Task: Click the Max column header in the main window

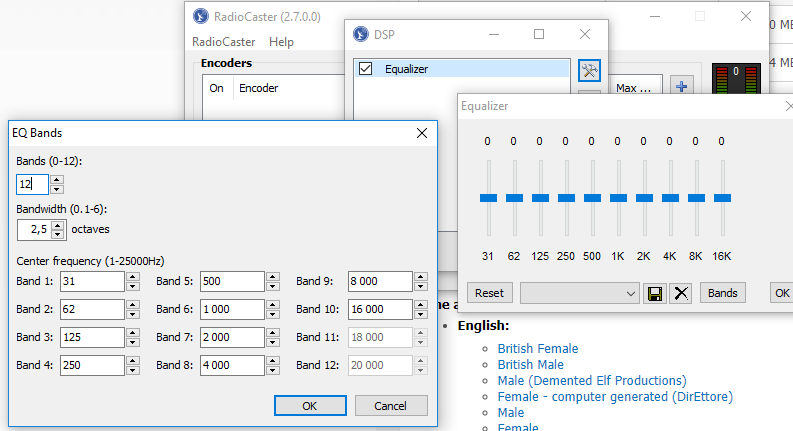Action: pos(636,88)
